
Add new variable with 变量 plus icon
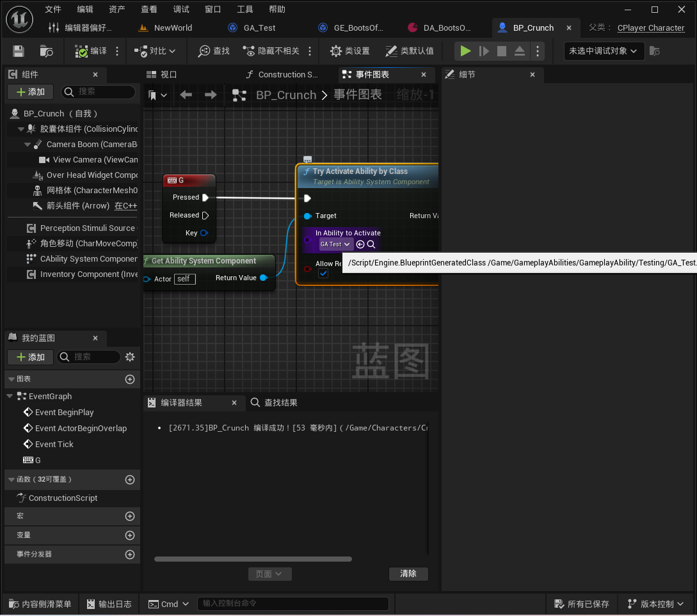[130, 535]
